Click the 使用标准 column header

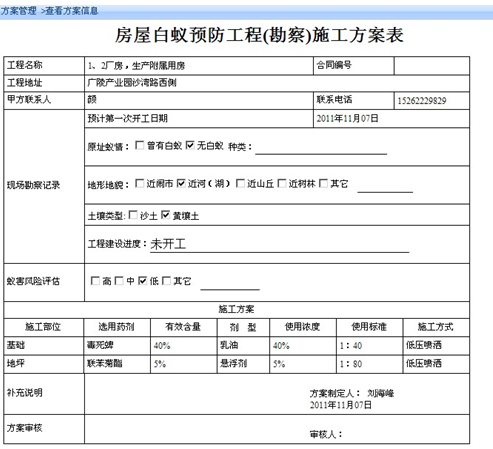(369, 327)
